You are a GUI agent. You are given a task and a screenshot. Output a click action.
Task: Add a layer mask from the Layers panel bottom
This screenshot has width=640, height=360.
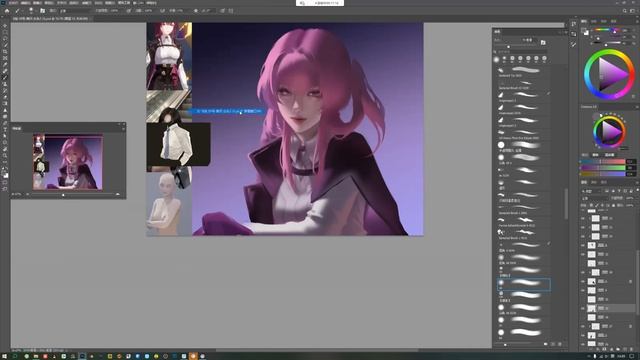[605, 349]
